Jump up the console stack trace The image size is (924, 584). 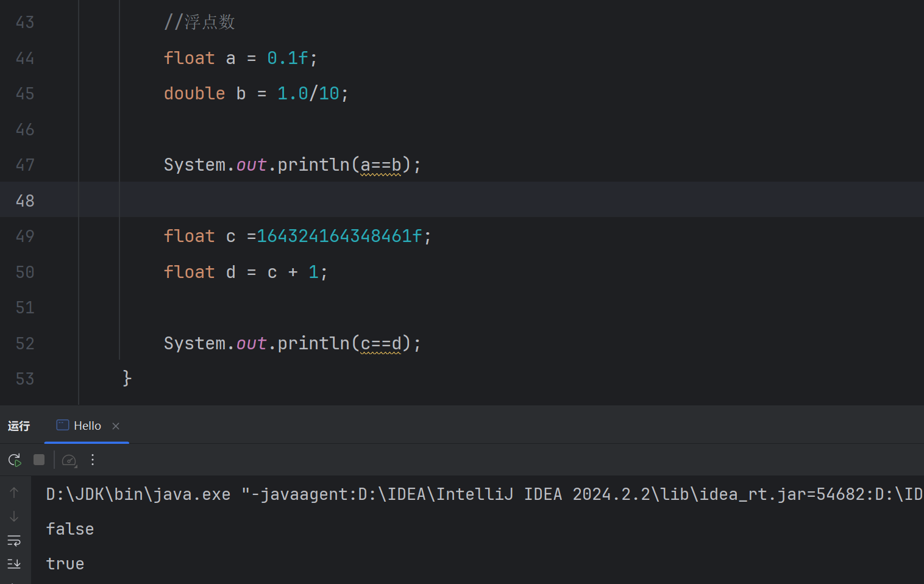[14, 493]
